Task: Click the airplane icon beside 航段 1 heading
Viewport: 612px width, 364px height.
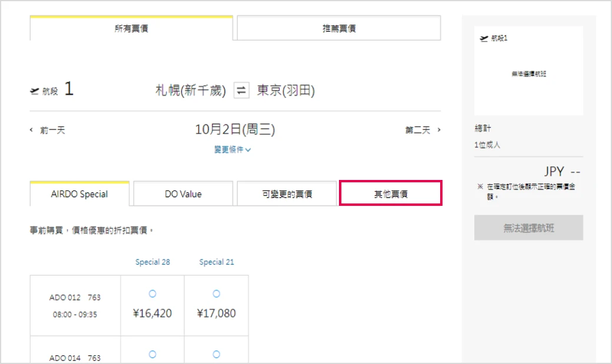Action: 34,91
